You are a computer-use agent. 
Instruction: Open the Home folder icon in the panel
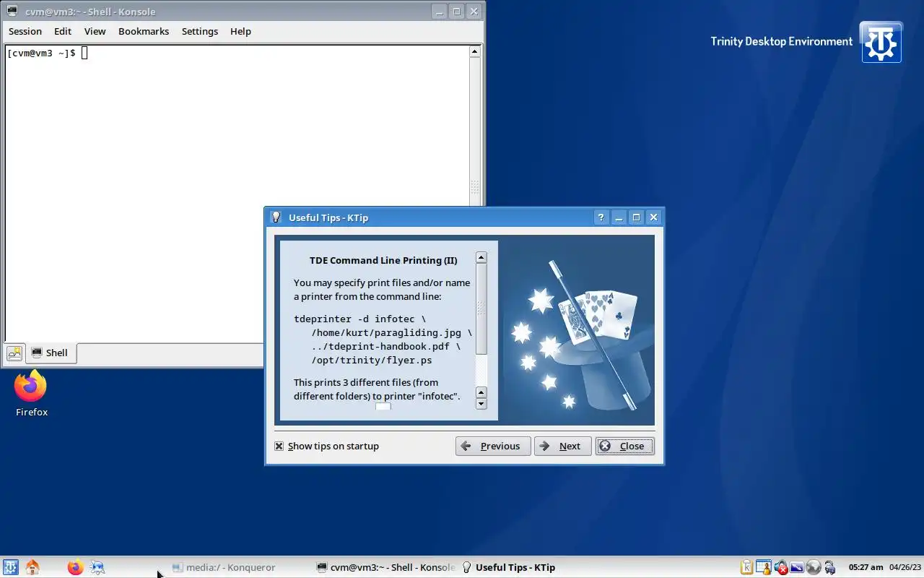pos(32,567)
